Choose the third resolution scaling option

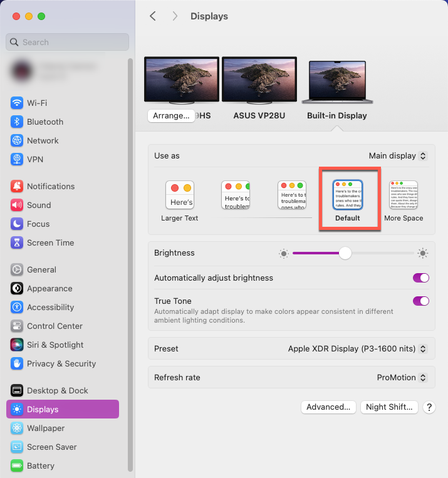coord(292,195)
